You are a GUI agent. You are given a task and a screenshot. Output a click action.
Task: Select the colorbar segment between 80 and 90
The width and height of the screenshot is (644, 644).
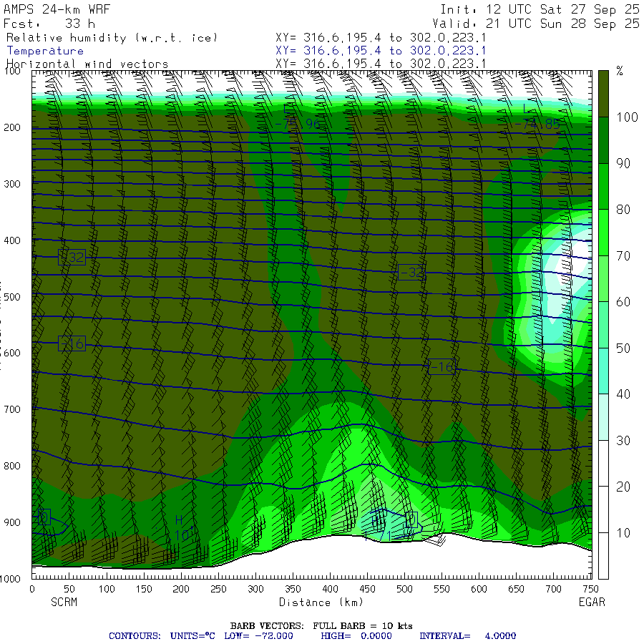pyautogui.click(x=603, y=187)
